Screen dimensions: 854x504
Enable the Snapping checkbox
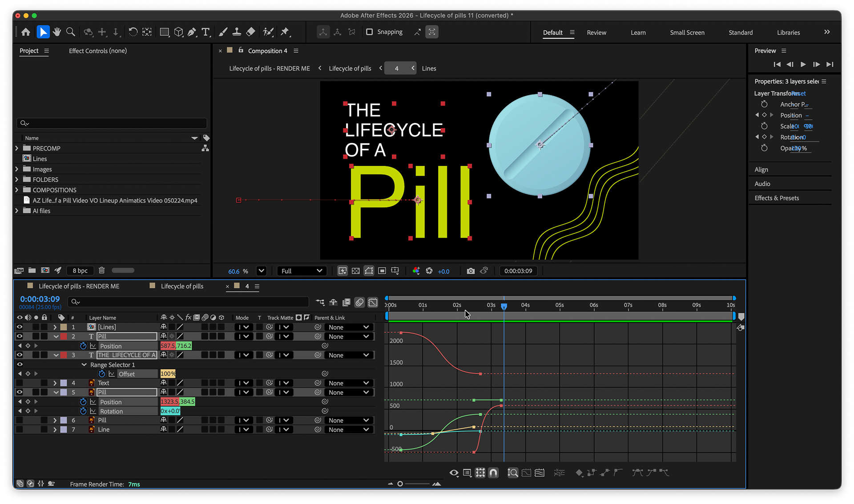369,32
